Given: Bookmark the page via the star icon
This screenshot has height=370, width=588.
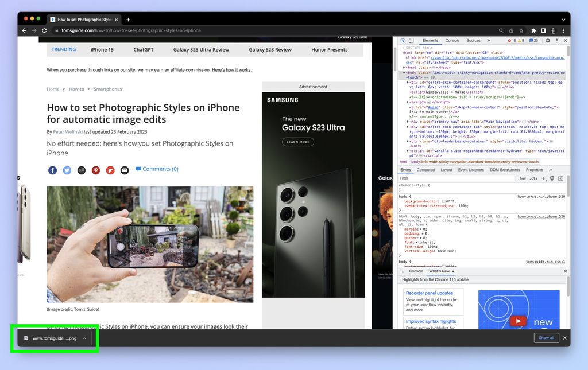Looking at the screenshot, I should [521, 30].
